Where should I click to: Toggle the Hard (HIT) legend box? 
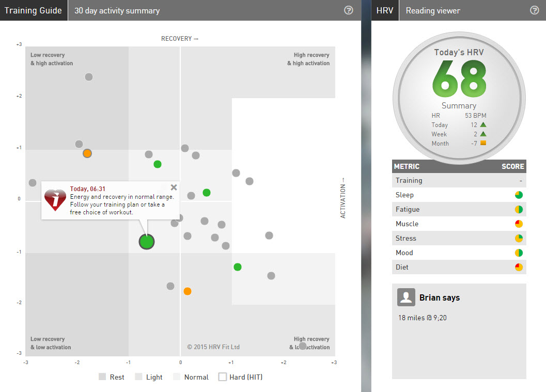click(222, 377)
